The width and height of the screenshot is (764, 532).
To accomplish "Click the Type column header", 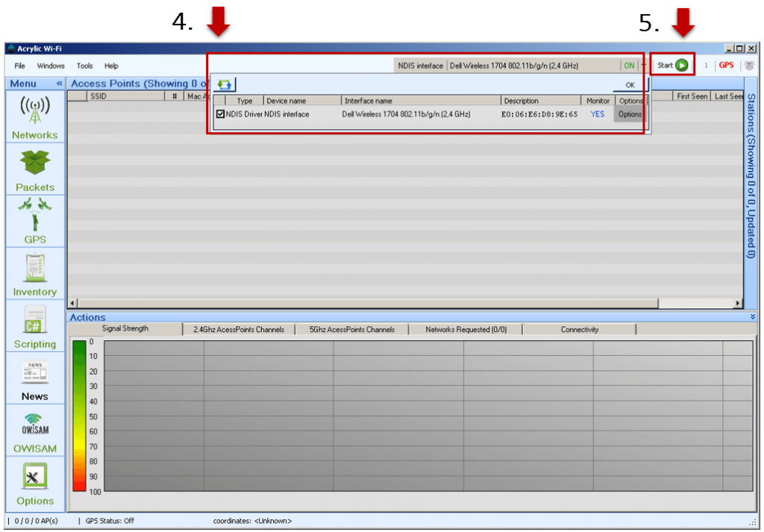I will click(244, 101).
